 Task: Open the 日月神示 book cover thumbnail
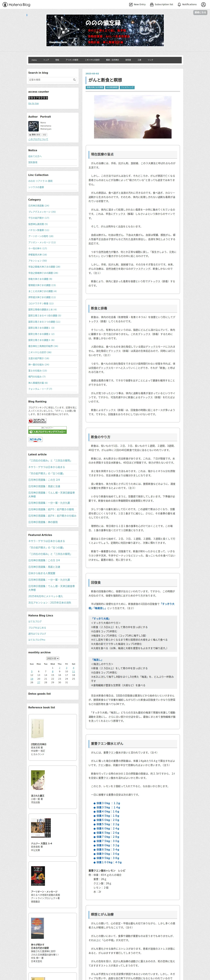[37, 728]
